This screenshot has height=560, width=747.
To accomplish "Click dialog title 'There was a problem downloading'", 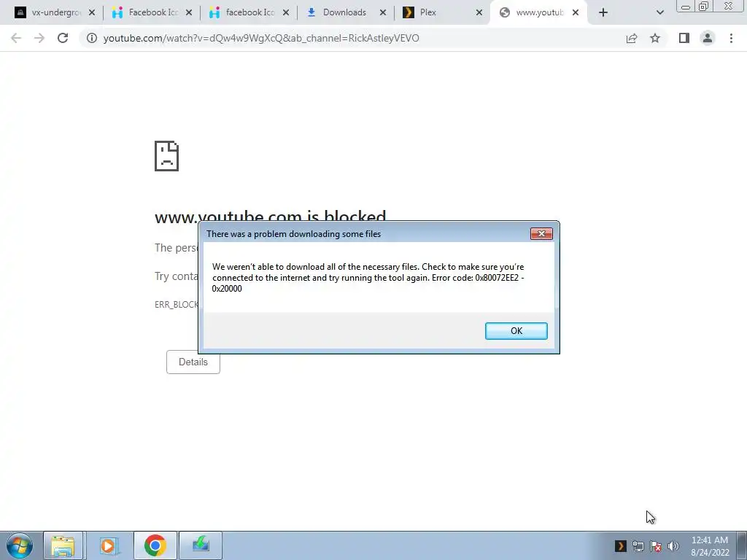I will click(x=293, y=234).
